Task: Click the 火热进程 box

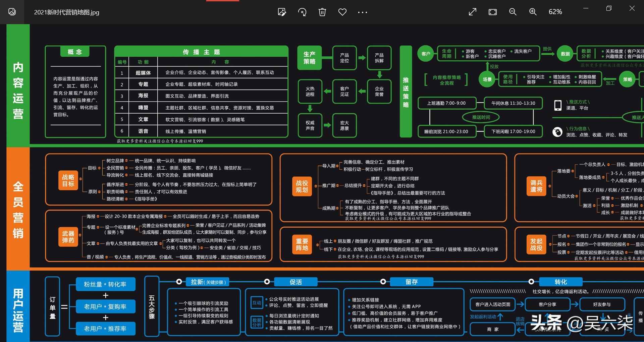Action: point(310,91)
